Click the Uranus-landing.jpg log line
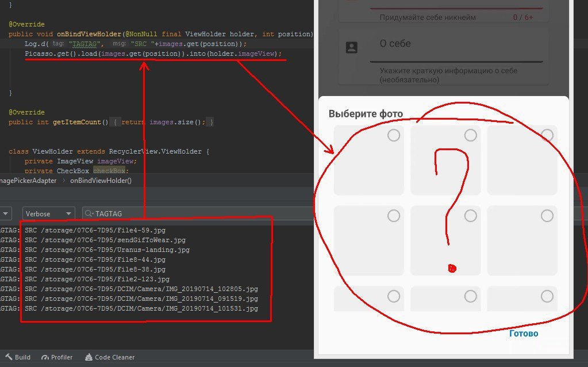 point(95,250)
